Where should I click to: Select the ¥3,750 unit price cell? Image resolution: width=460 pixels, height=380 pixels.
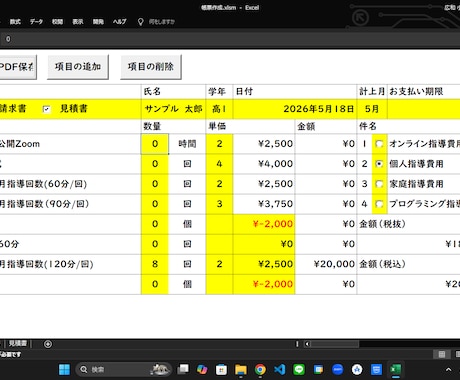click(x=264, y=204)
